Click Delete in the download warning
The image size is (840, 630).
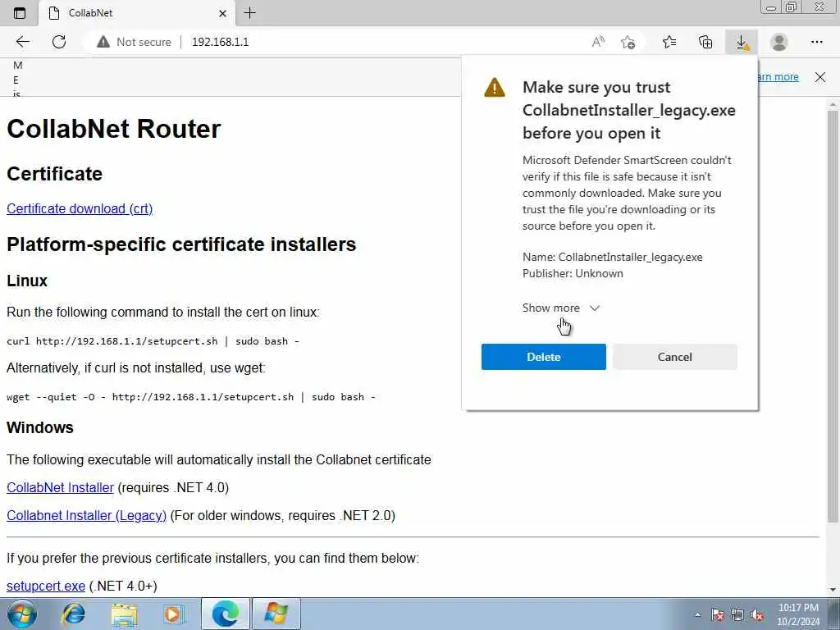click(544, 357)
